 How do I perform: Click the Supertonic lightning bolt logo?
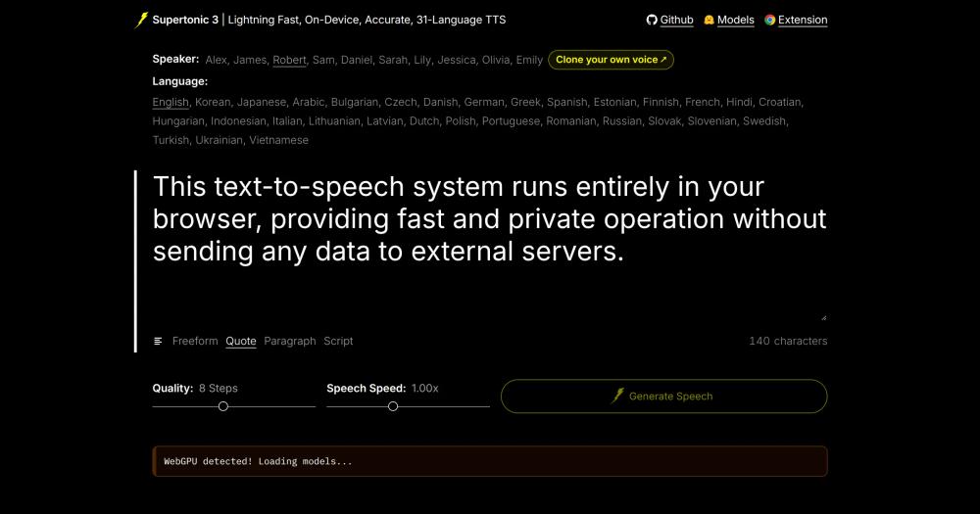[x=142, y=20]
